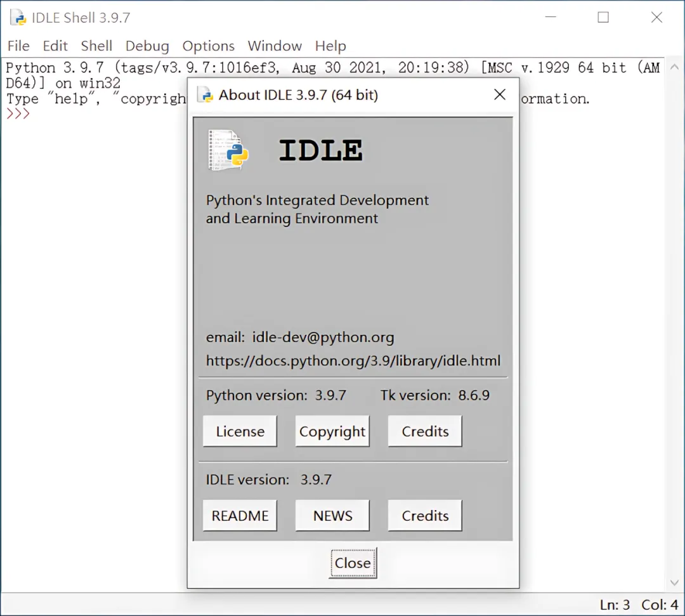Screen dimensions: 685x616
Task: Click the Tk version: 8.6.9 label
Action: [434, 395]
